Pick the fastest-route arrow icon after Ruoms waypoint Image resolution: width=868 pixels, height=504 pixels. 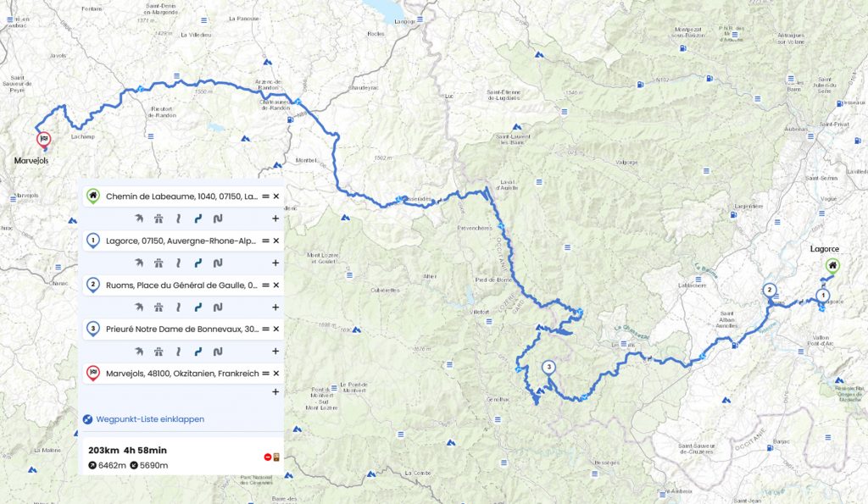139,307
